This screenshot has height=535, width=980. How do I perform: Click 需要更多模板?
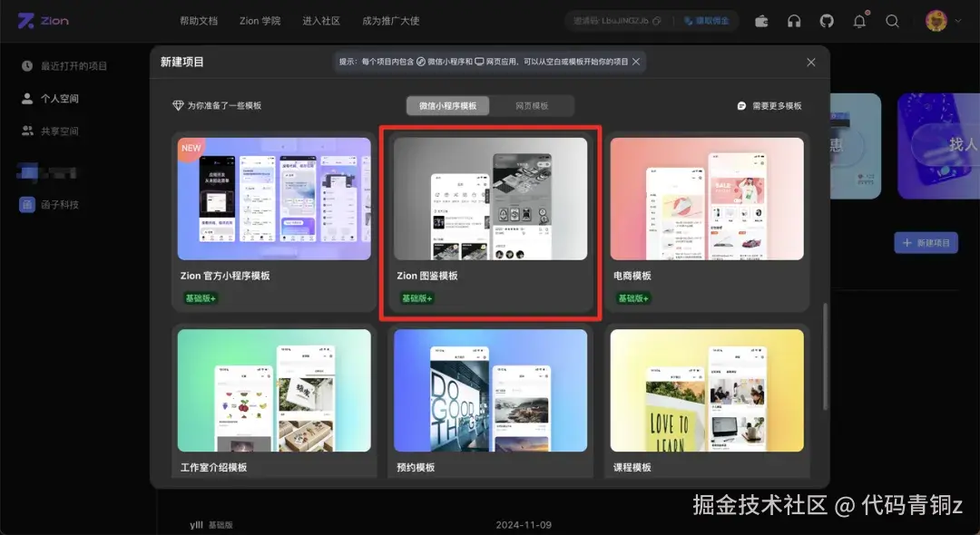click(768, 105)
